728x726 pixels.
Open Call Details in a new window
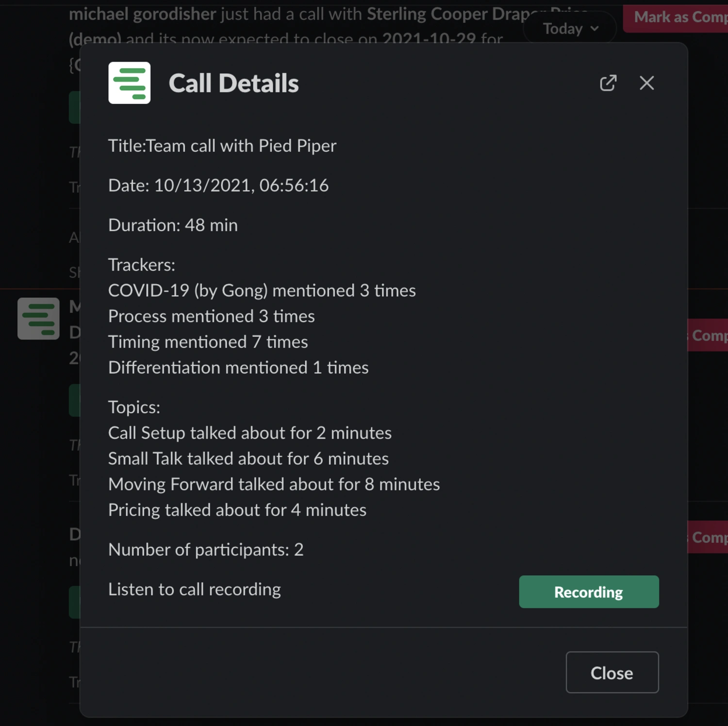tap(608, 83)
